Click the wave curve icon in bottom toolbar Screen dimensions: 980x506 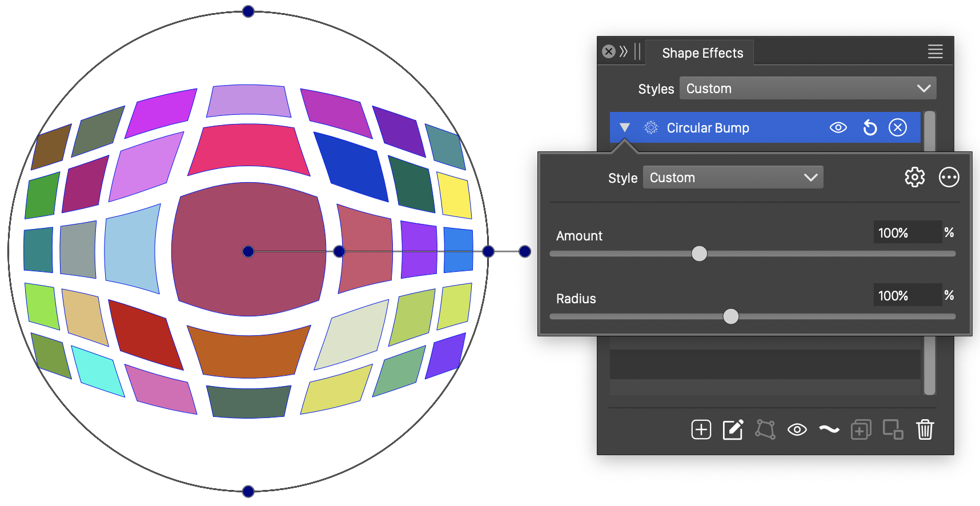click(829, 429)
